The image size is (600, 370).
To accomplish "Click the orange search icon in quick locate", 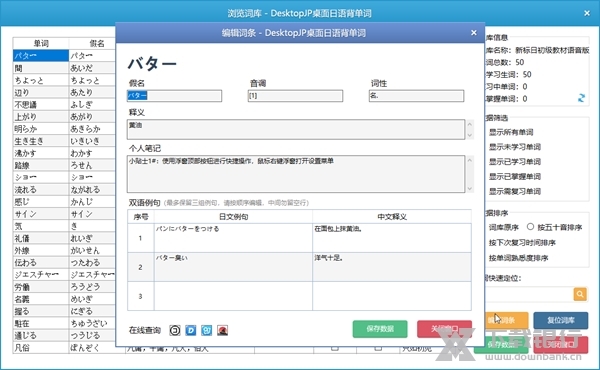I will pyautogui.click(x=580, y=294).
